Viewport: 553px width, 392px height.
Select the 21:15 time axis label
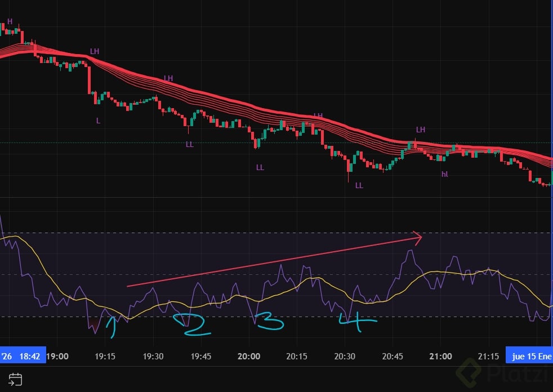point(488,356)
